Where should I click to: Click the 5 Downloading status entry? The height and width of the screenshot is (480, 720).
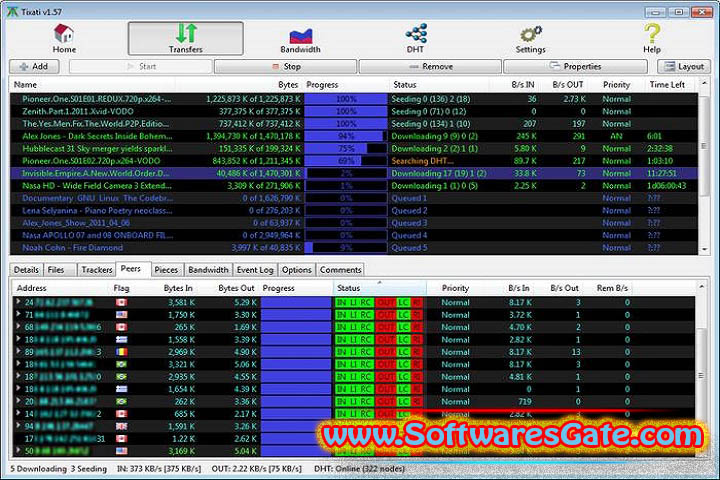pyautogui.click(x=39, y=469)
